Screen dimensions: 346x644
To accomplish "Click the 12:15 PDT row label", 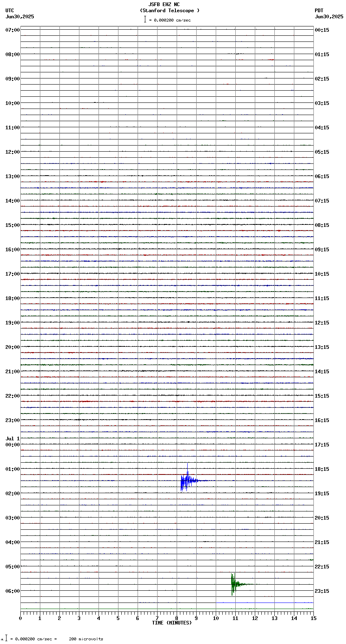I will (x=322, y=323).
